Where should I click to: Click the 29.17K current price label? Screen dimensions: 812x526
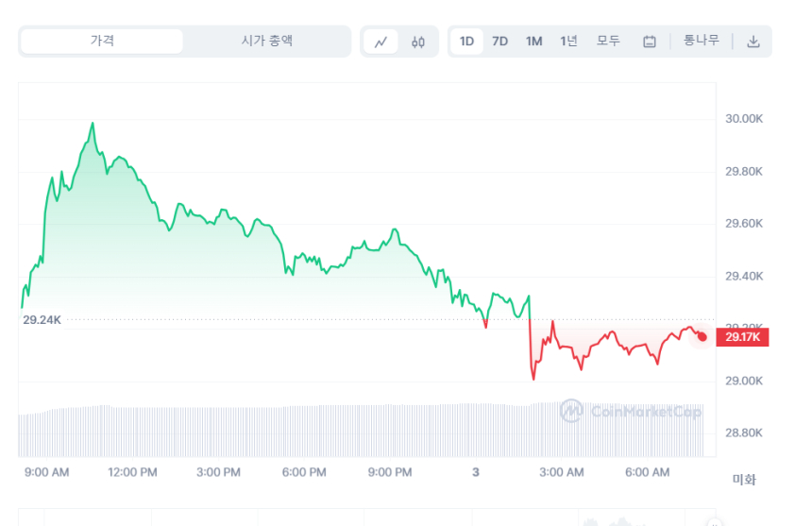click(743, 337)
